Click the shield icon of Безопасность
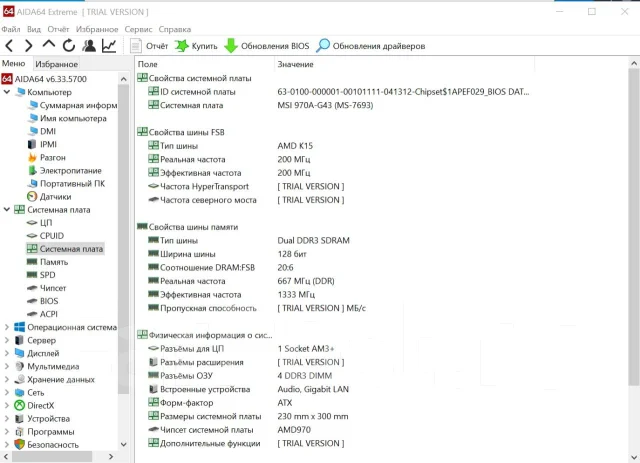The image size is (640, 463). (x=19, y=445)
